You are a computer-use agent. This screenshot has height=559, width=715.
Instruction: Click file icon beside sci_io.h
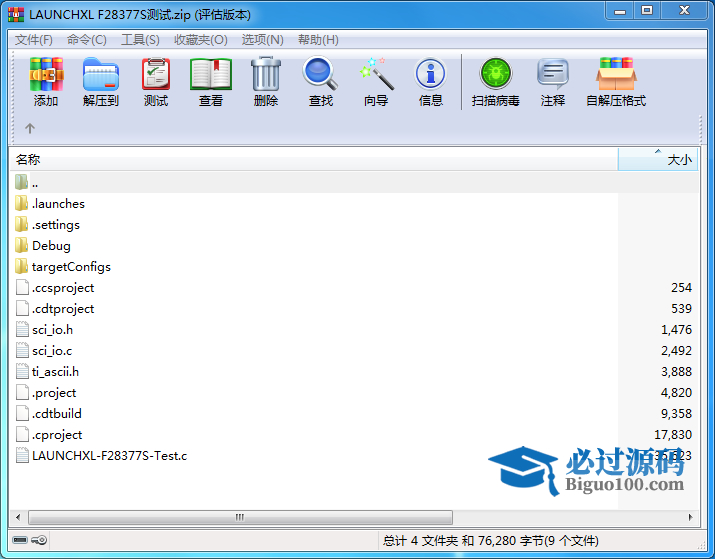pyautogui.click(x=22, y=329)
